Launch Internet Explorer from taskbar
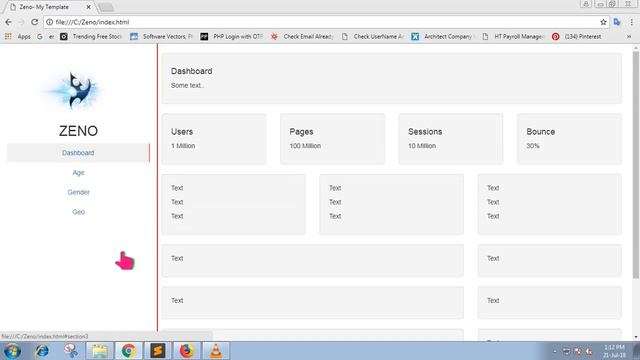 42,351
